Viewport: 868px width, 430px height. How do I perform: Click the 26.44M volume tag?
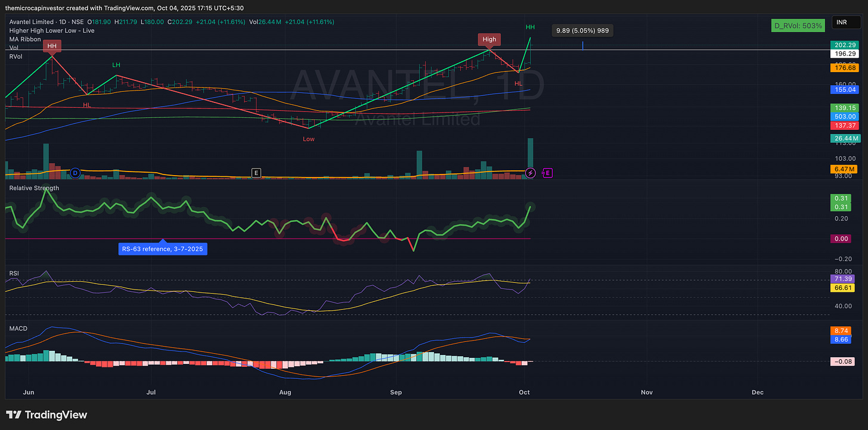(x=845, y=138)
